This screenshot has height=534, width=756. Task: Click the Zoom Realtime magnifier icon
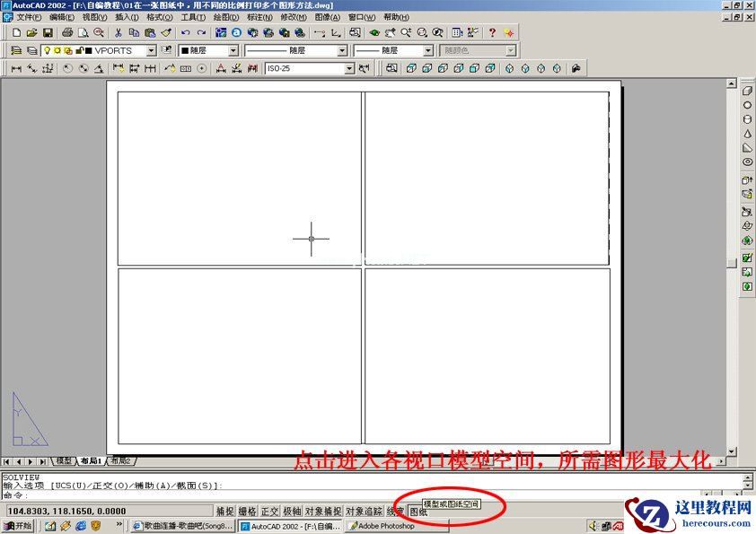pyautogui.click(x=406, y=33)
